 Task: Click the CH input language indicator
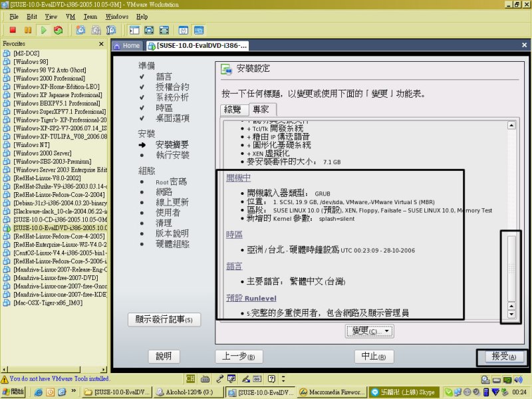point(190,378)
